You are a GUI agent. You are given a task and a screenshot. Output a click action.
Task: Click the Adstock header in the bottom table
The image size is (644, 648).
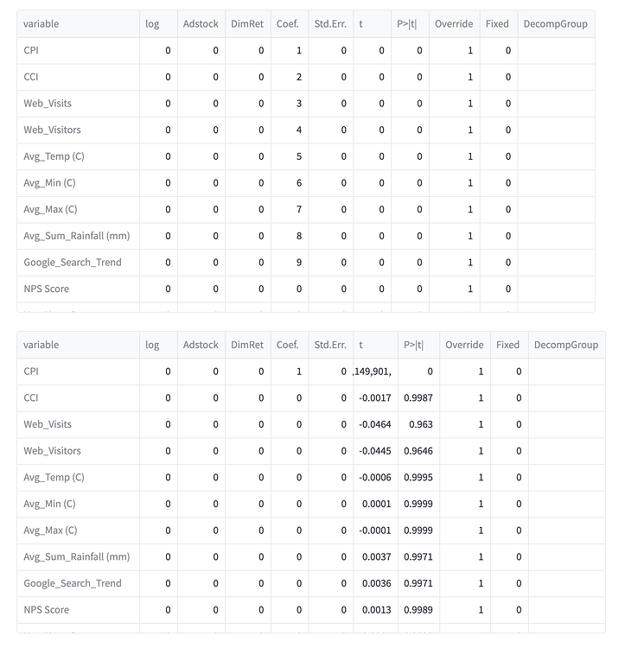tap(201, 345)
